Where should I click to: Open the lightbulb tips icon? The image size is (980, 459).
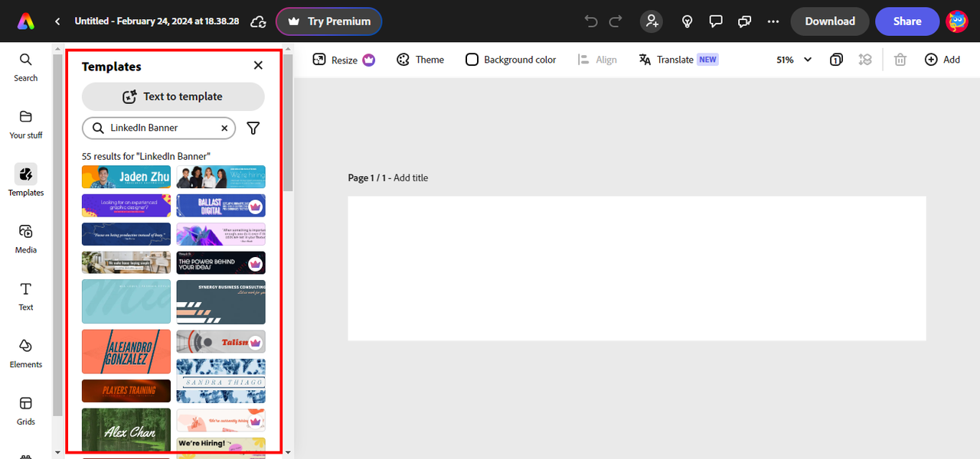pos(688,21)
